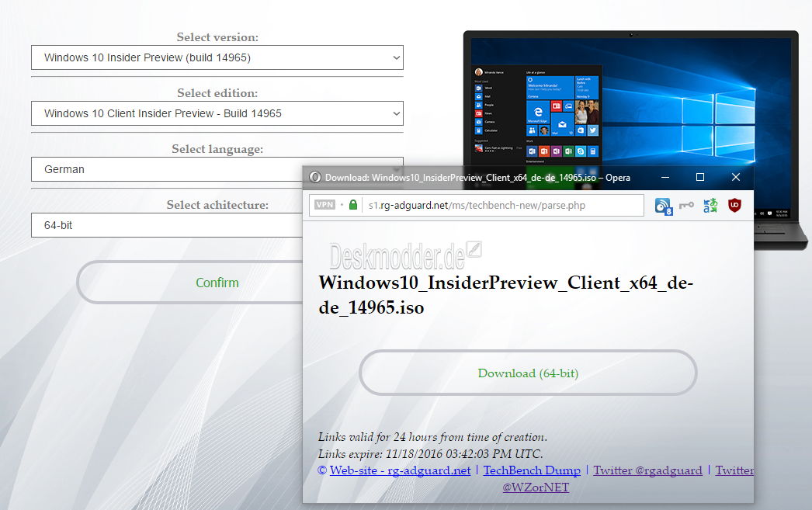Click the "Select version:" label
This screenshot has height=510, width=812.
pos(217,36)
